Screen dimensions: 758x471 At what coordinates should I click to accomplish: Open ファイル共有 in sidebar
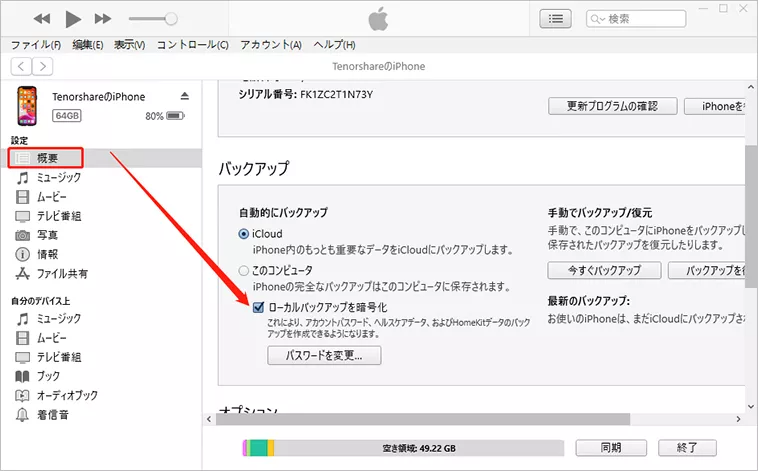[61, 273]
